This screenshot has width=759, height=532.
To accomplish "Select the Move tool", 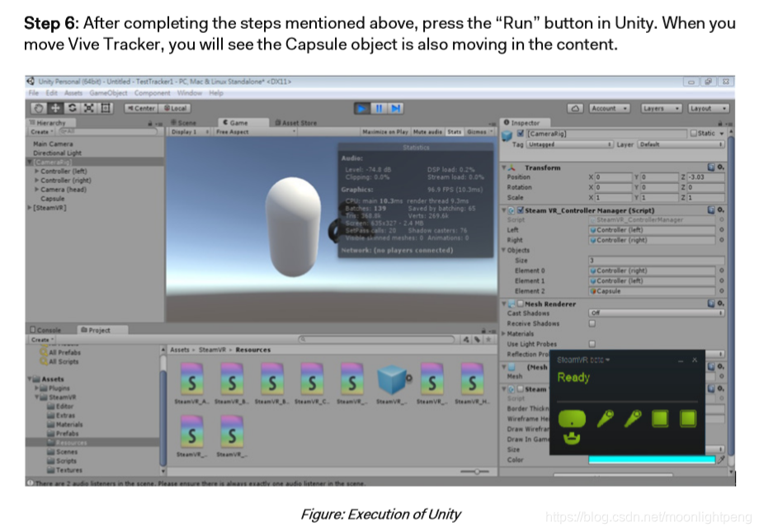I will [55, 108].
